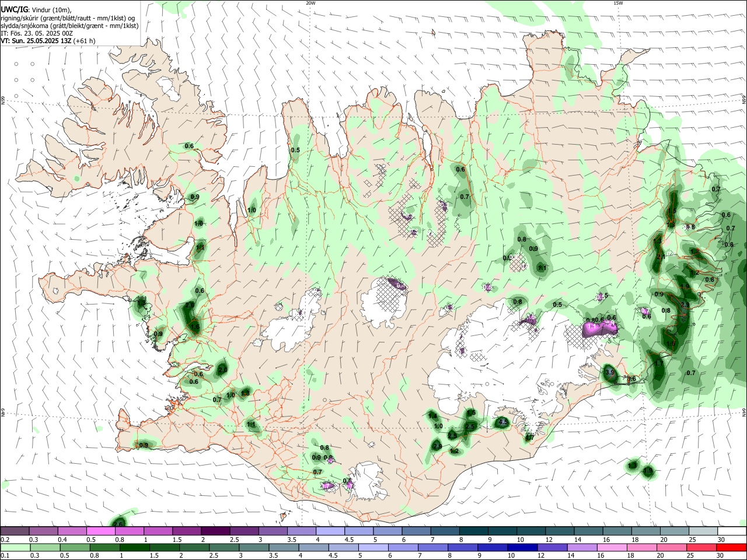Select the 'VT: Sun. 25.05.2025 13Z (+61 h)' line
The image size is (747, 560).
coord(48,41)
